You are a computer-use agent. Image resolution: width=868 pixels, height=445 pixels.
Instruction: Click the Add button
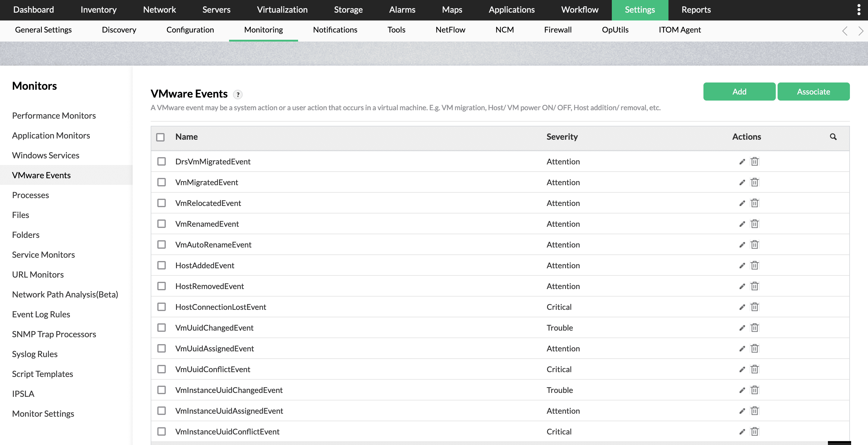(739, 92)
